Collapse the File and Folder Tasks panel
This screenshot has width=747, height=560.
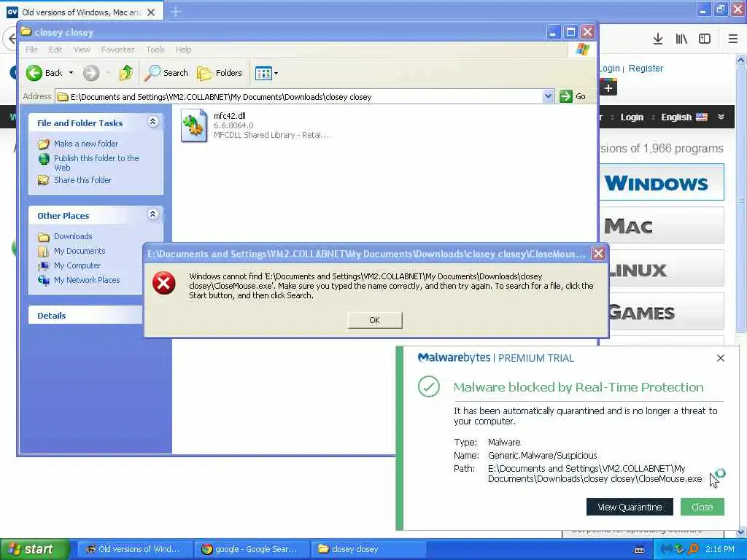point(152,122)
